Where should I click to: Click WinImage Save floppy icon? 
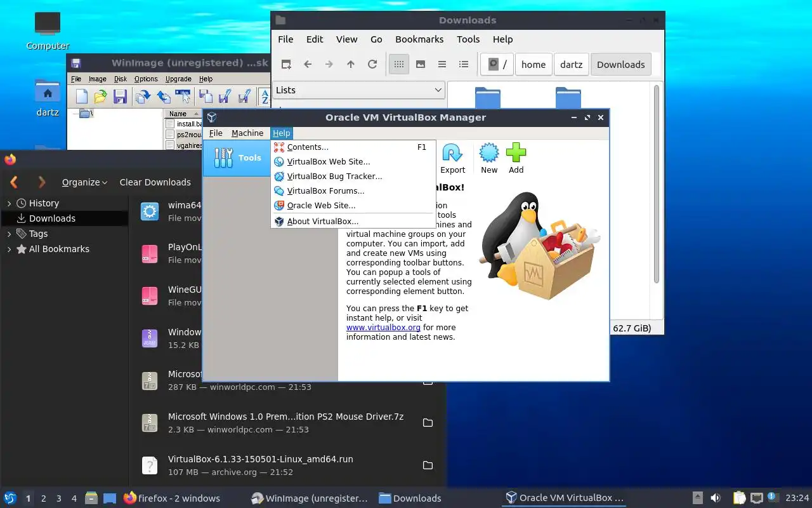pos(120,97)
